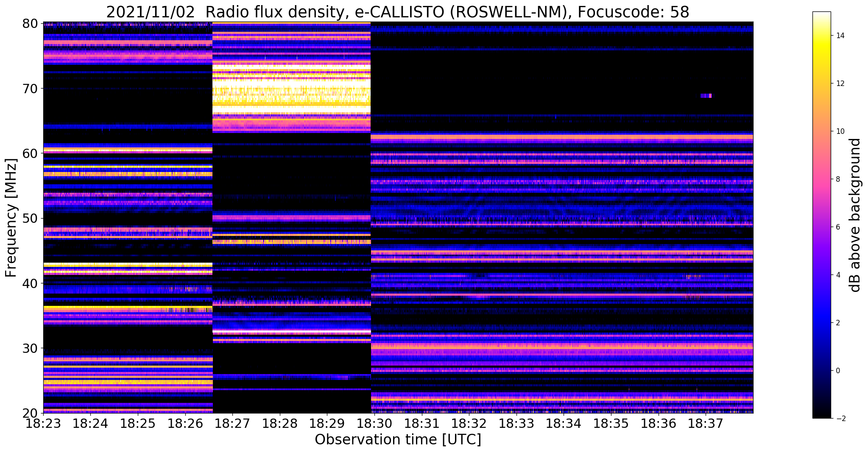Click the colorbar tick value 2
Screen dimensions: 868x452
click(x=837, y=323)
